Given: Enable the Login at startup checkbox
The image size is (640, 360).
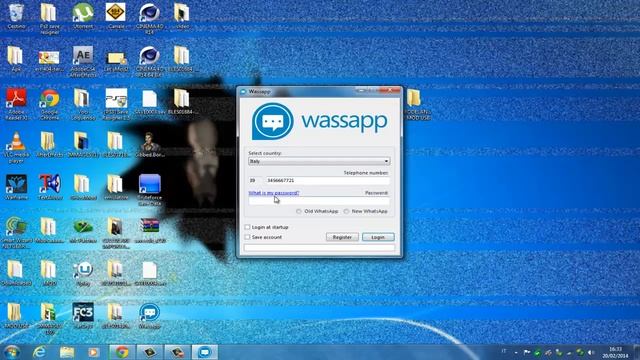Looking at the screenshot, I should click(x=247, y=227).
